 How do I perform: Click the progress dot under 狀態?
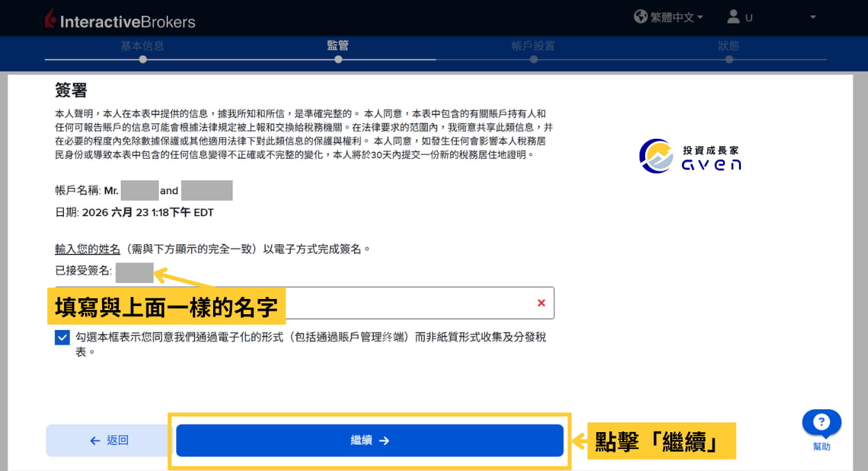(x=728, y=60)
